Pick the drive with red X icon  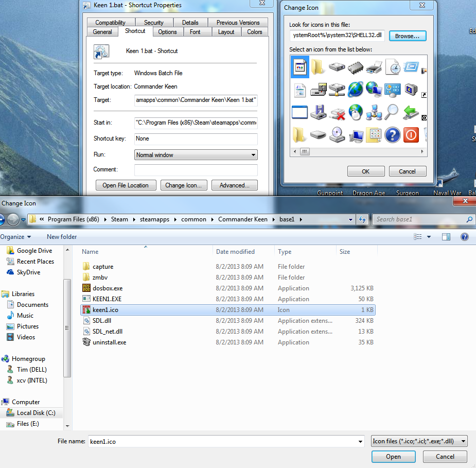pos(338,113)
